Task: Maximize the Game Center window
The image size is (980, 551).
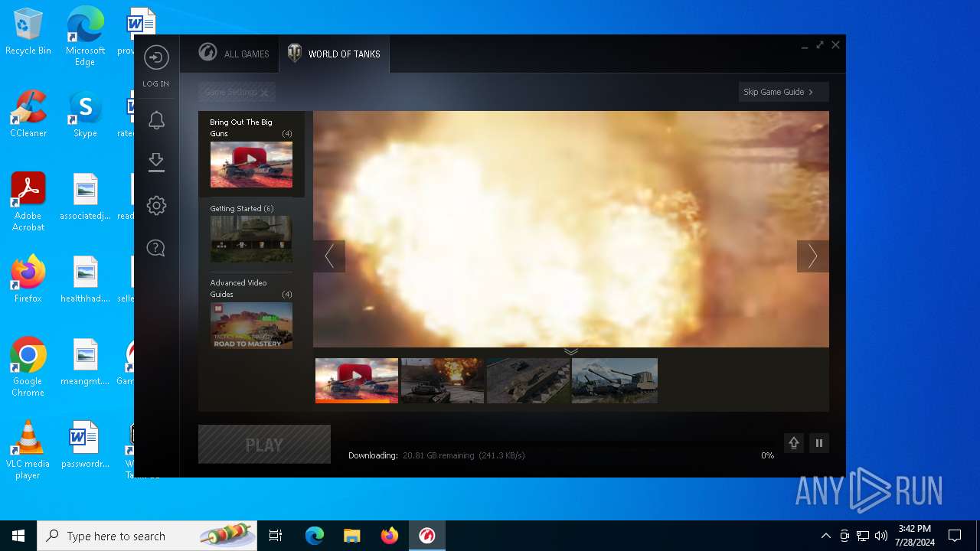Action: (x=820, y=45)
